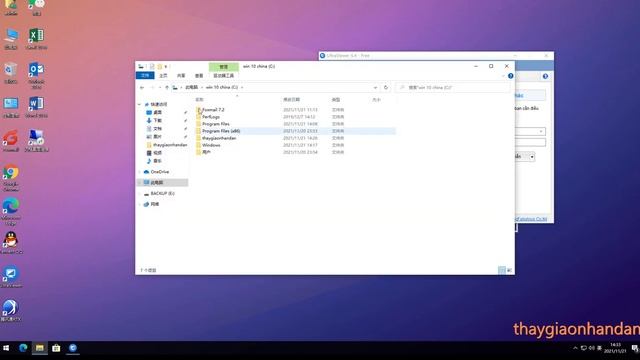Screen dimensions: 640x360
Task: Collapse the Explorer ribbon chevron
Action: pos(503,76)
